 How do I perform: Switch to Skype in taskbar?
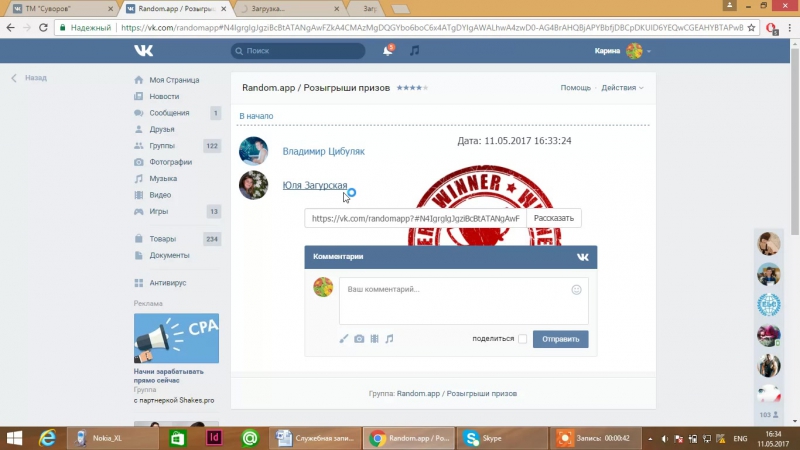click(502, 438)
